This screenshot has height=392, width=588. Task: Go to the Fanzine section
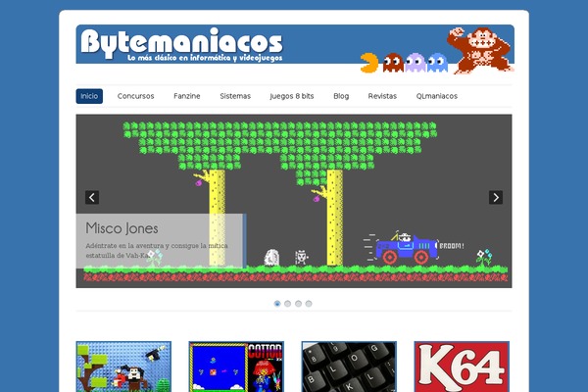(187, 96)
